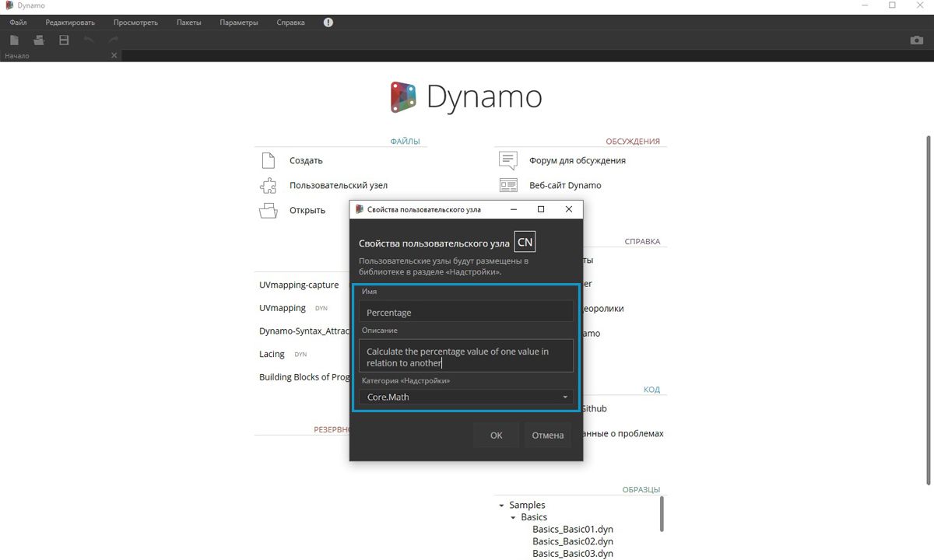
Task: Click the blank page icon beside Создать
Action: point(269,160)
